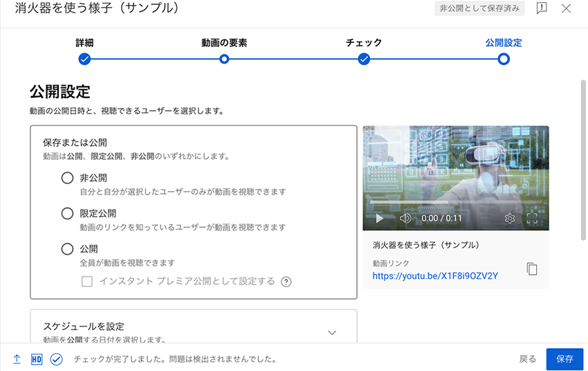The image size is (588, 371).
Task: Copy the video link with copy icon
Action: (x=531, y=269)
